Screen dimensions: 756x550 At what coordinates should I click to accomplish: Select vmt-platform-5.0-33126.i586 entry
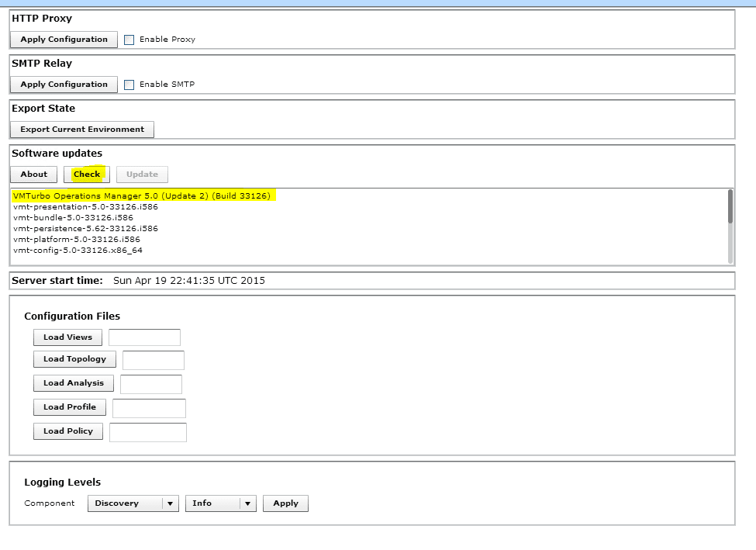[x=76, y=239]
